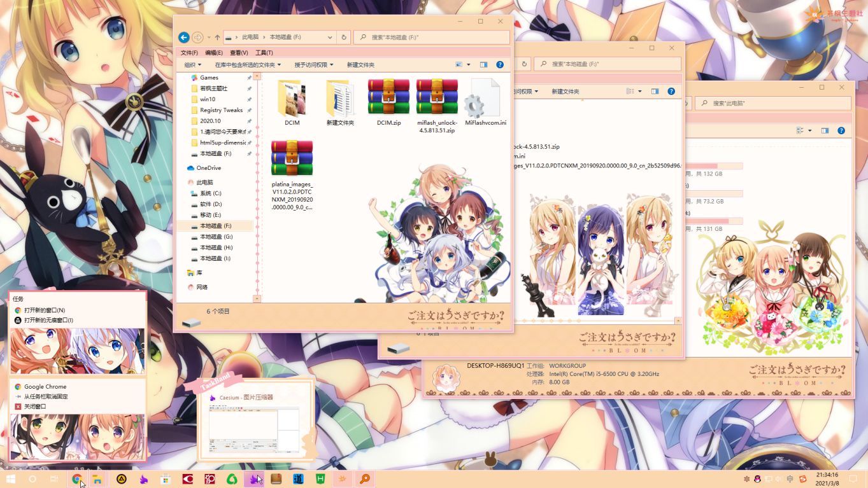Open the 查看(V) menu
868x488 pixels.
[x=239, y=53]
